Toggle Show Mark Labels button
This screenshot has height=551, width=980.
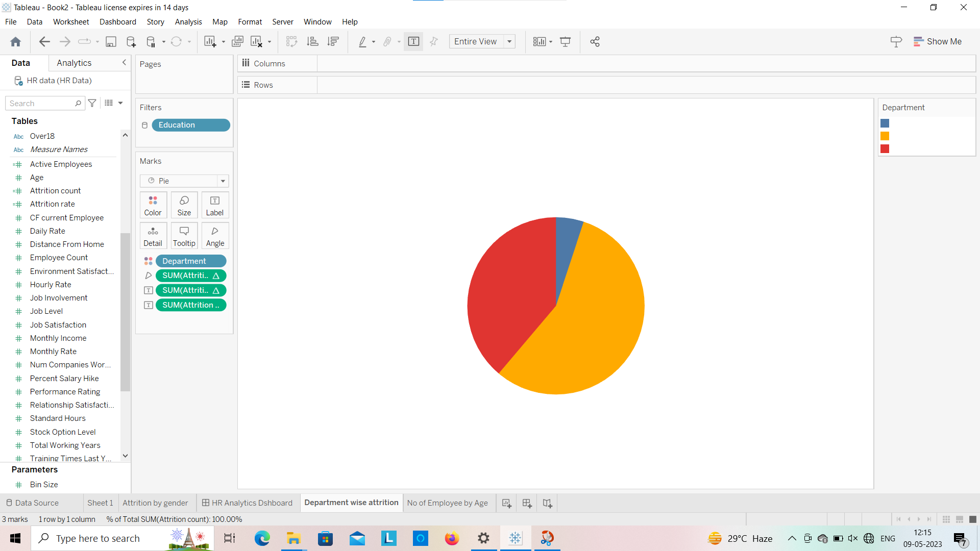[413, 42]
